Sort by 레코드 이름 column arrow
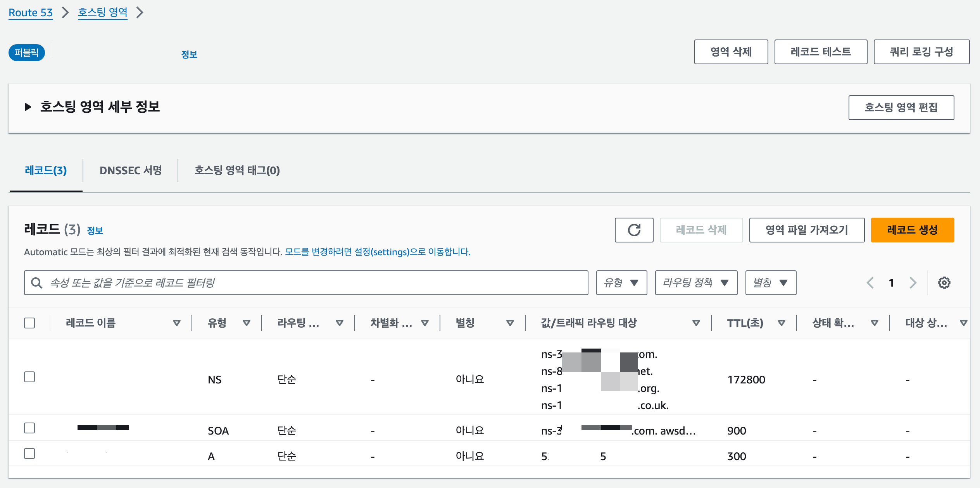Screen dimensions: 980x488 [177, 323]
